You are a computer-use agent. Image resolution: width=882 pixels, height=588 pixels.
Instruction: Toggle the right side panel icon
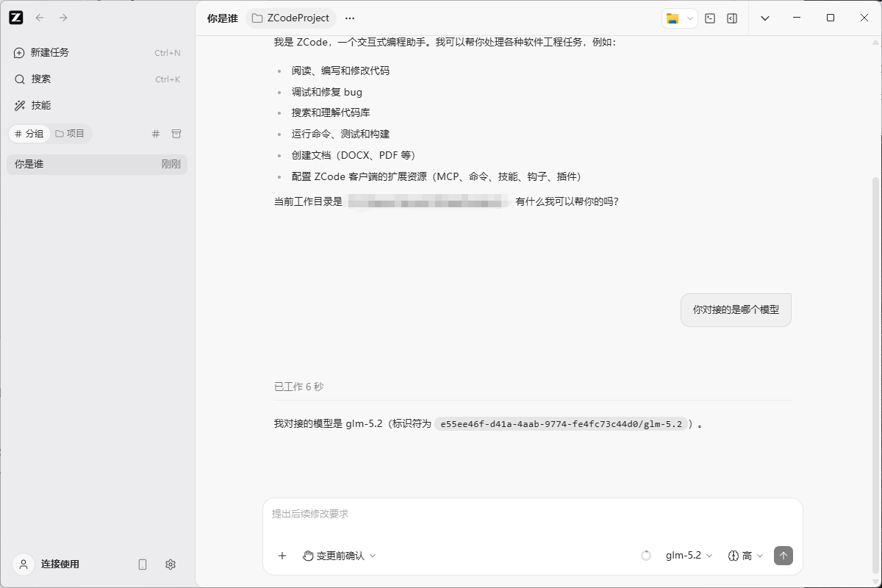click(x=732, y=18)
